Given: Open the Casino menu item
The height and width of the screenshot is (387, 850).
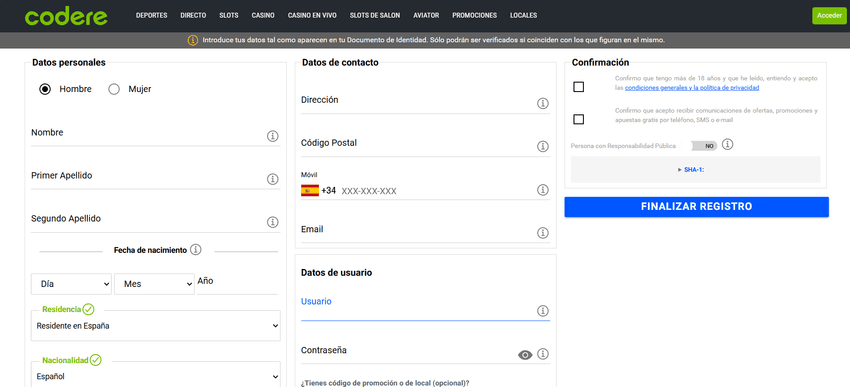Looking at the screenshot, I should click(x=263, y=16).
